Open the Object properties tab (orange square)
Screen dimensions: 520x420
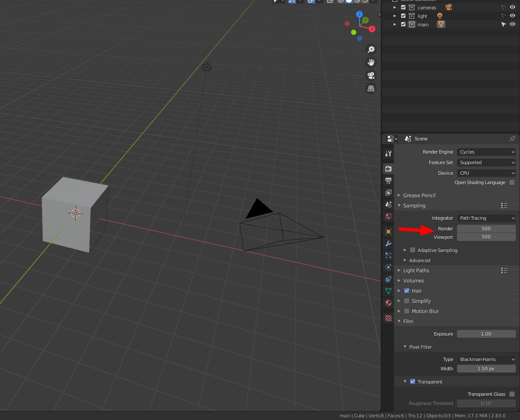click(388, 232)
